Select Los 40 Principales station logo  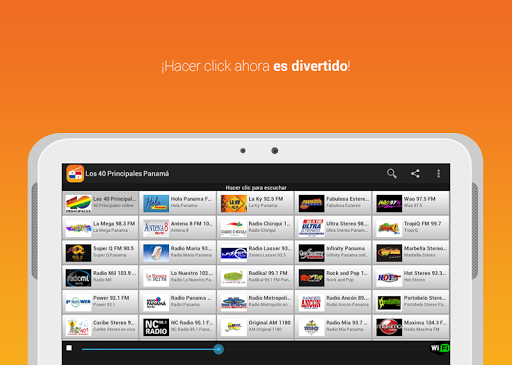tap(78, 204)
